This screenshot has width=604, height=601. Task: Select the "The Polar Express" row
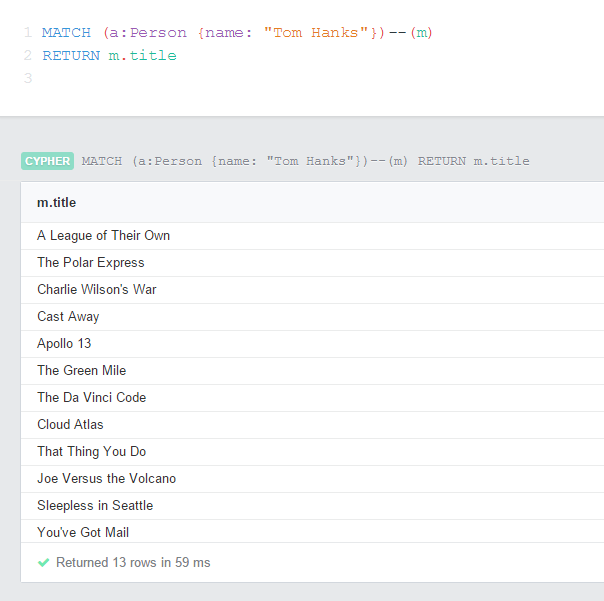click(91, 263)
